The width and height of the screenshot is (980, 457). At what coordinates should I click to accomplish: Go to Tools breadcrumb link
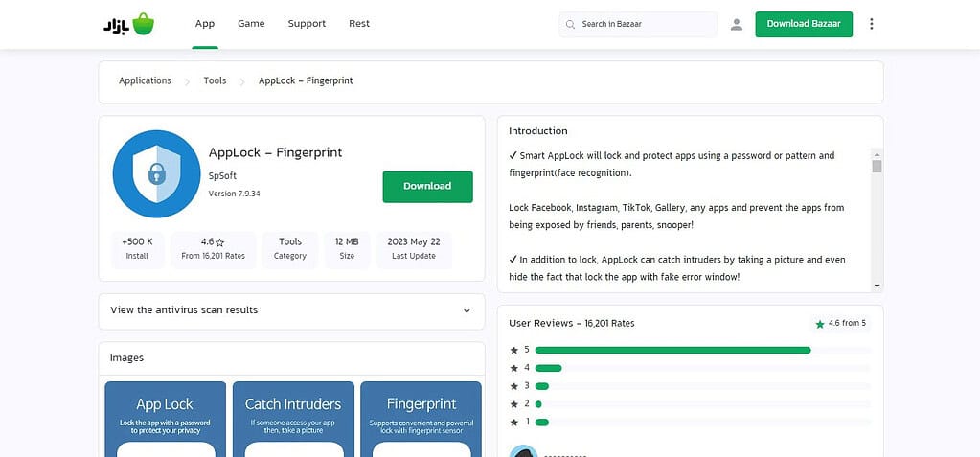(x=215, y=80)
